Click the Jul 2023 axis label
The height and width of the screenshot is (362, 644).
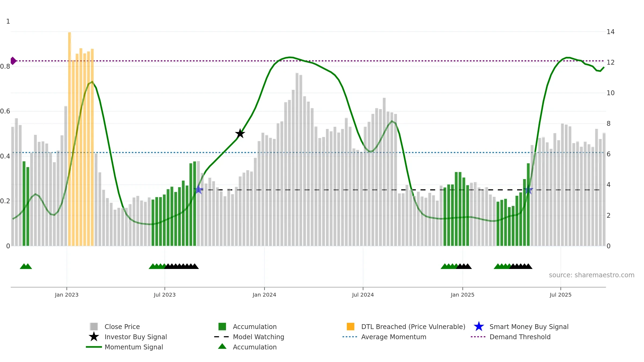[x=164, y=295]
